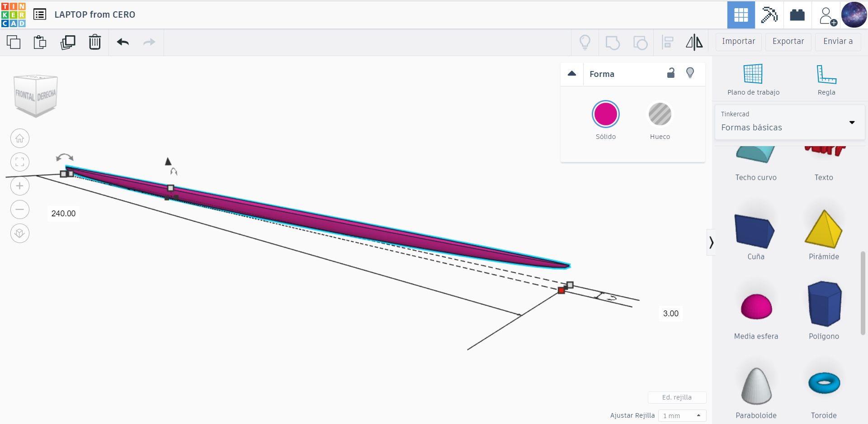
Task: Click the Group shapes icon
Action: 612,43
